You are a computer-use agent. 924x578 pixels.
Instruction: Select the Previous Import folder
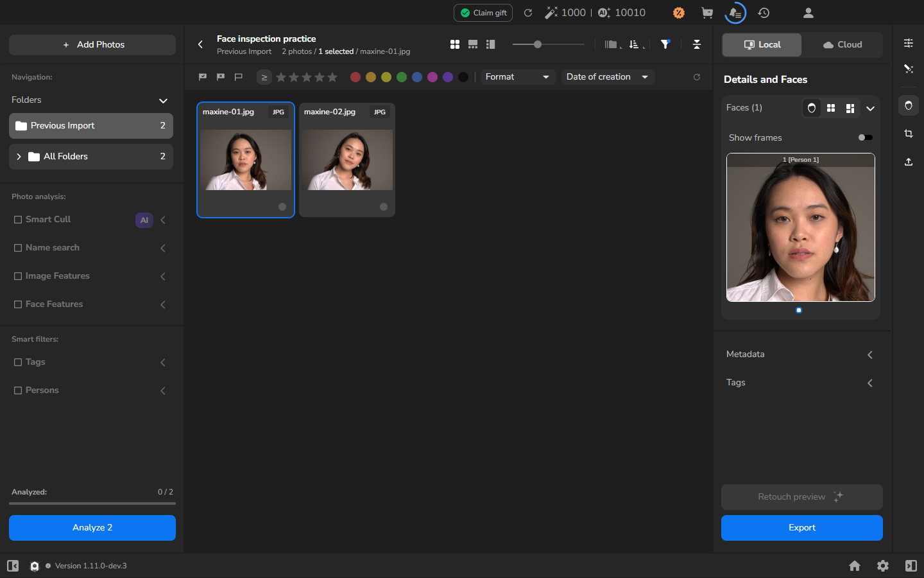coord(91,126)
